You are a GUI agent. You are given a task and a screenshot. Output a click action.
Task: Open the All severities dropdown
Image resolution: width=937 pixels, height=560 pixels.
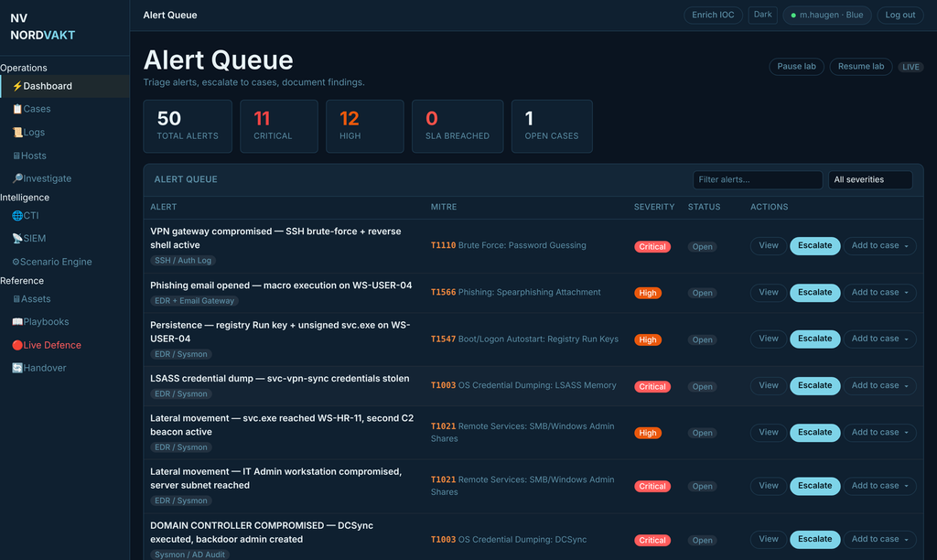pyautogui.click(x=870, y=180)
